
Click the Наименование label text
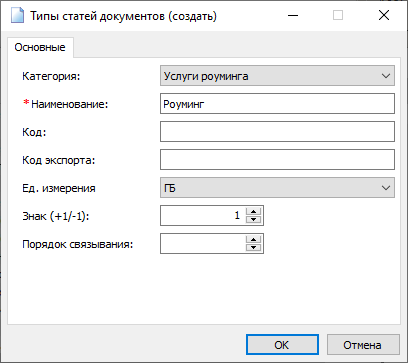click(x=70, y=104)
